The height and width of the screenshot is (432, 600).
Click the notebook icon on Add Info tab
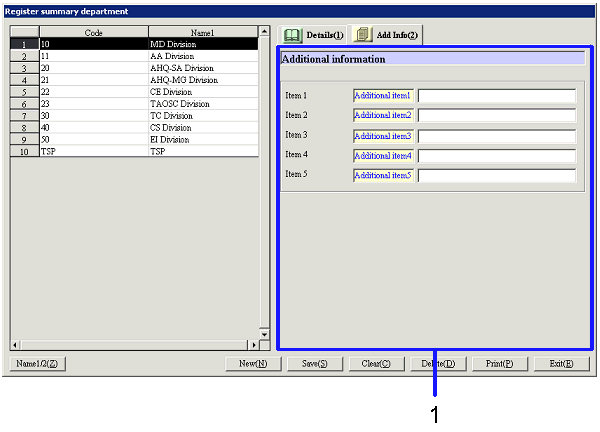point(363,35)
